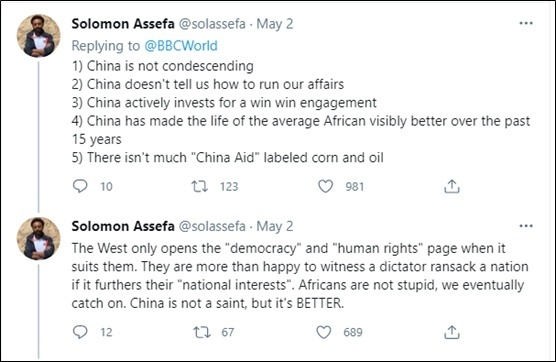Image resolution: width=556 pixels, height=362 pixels.
Task: Open the more options menu on second tweet
Action: tap(526, 226)
